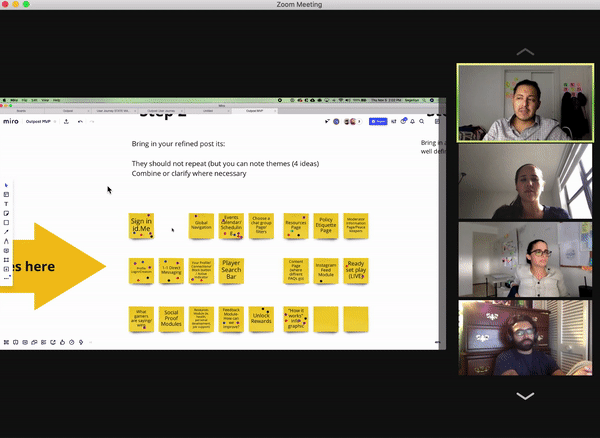600x438 pixels.
Task: Open the frames panel icon at bottom left
Action: 6,342
